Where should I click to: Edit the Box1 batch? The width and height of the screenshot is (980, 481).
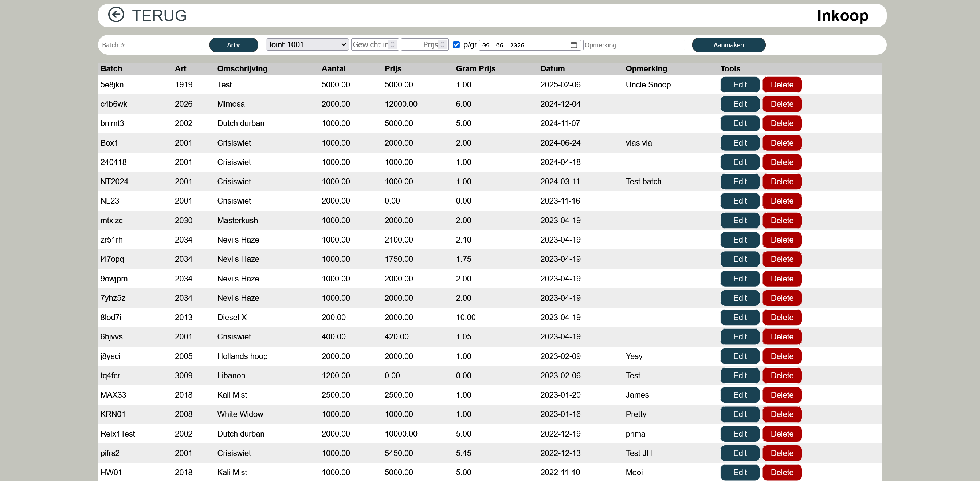coord(740,143)
